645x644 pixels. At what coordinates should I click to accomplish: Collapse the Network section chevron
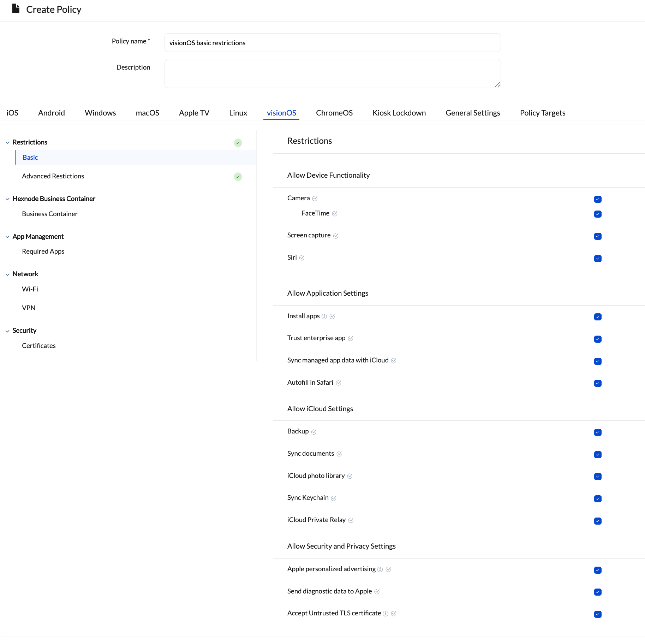coord(7,274)
